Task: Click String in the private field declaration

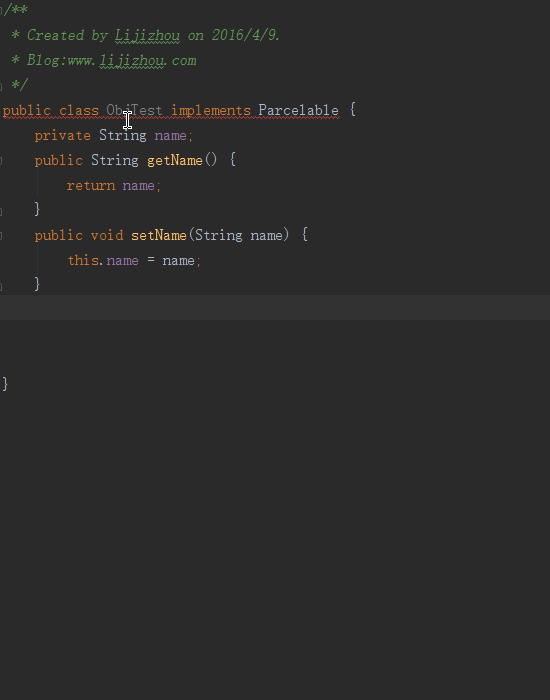Action: 123,136
